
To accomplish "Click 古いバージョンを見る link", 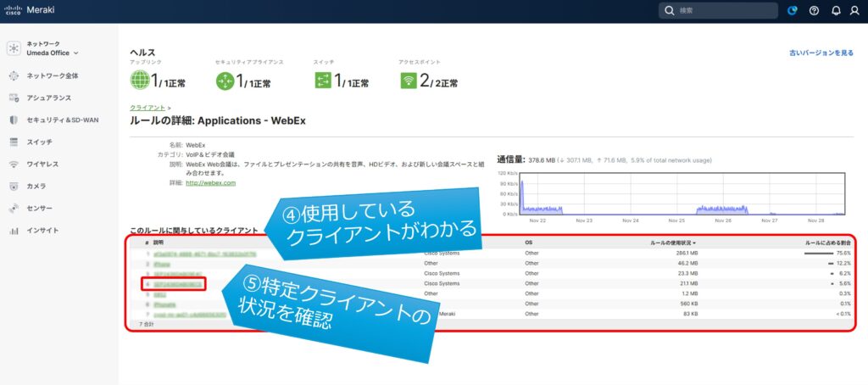I will pyautogui.click(x=821, y=53).
